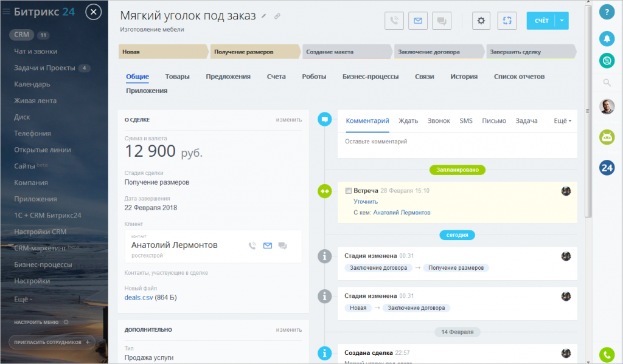Click the Оставьте комментарий input field
The width and height of the screenshot is (623, 364).
[x=456, y=142]
